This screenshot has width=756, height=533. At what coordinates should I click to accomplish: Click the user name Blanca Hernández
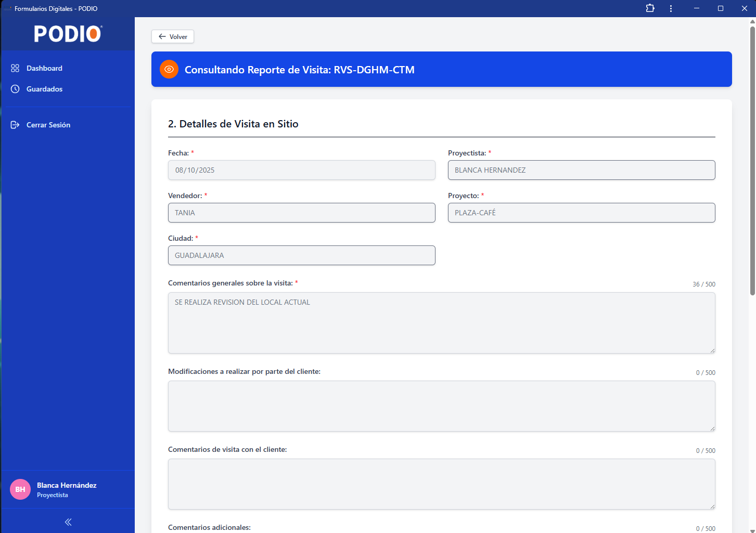[67, 485]
